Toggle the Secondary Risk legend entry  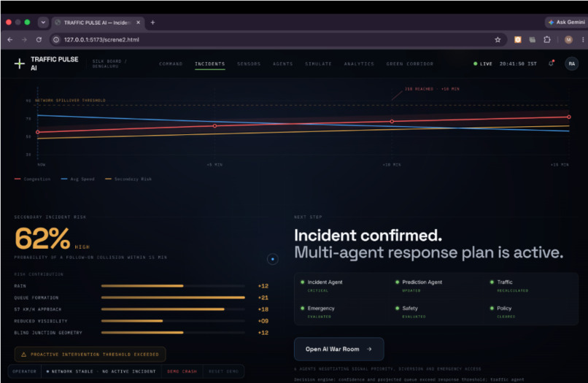(128, 179)
